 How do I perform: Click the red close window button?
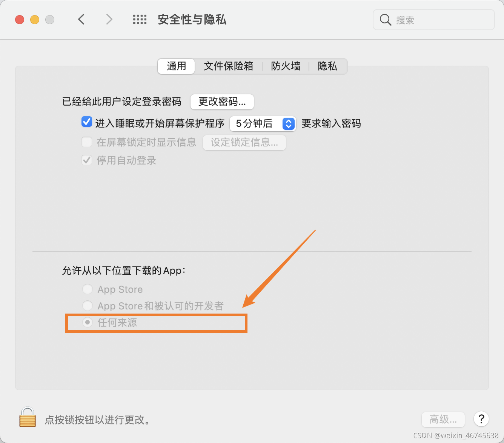20,20
